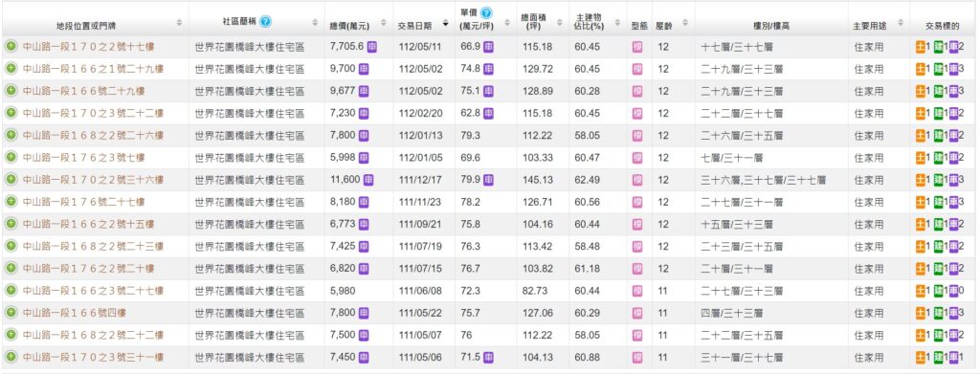Open the 中山路一段１７０之３號三十一樓 address link
Image resolution: width=980 pixels, height=374 pixels.
[93, 357]
